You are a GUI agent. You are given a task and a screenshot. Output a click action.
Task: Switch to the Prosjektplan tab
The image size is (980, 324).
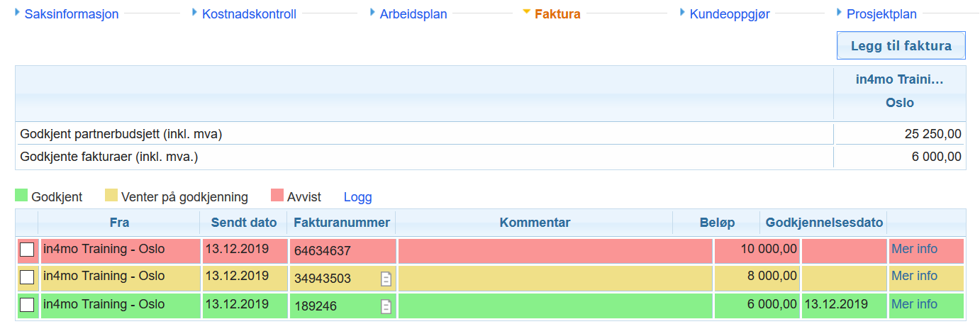point(881,14)
